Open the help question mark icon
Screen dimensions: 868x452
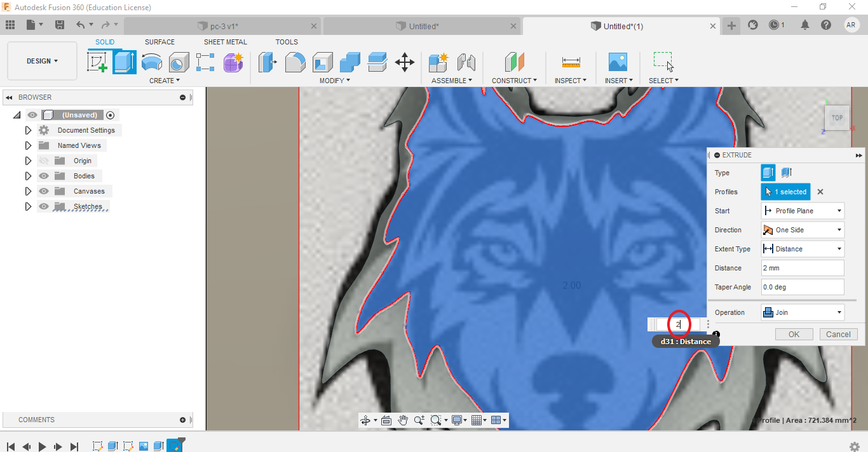[x=826, y=25]
